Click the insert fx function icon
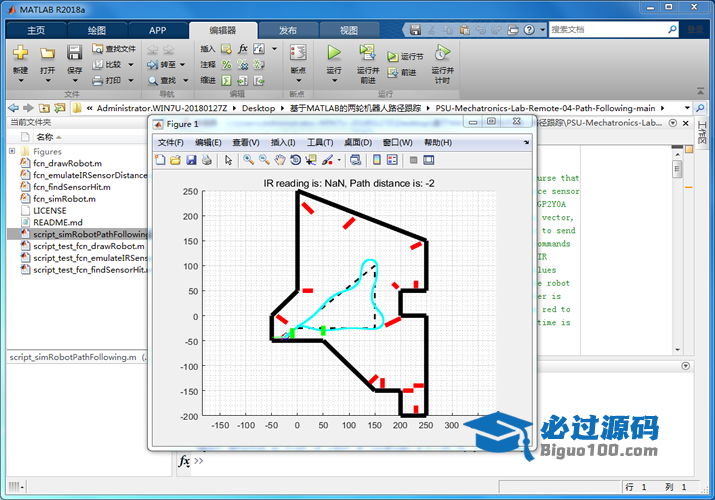715x500 pixels. (243, 48)
